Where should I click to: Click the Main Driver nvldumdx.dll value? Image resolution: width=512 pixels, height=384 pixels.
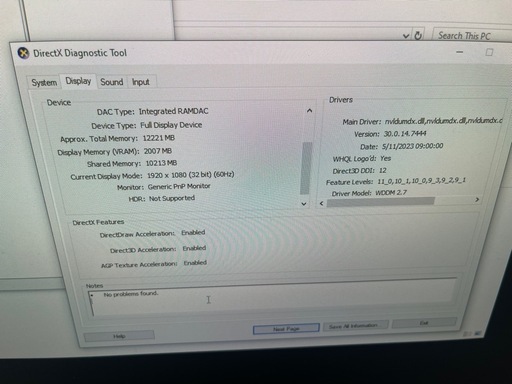coord(443,121)
